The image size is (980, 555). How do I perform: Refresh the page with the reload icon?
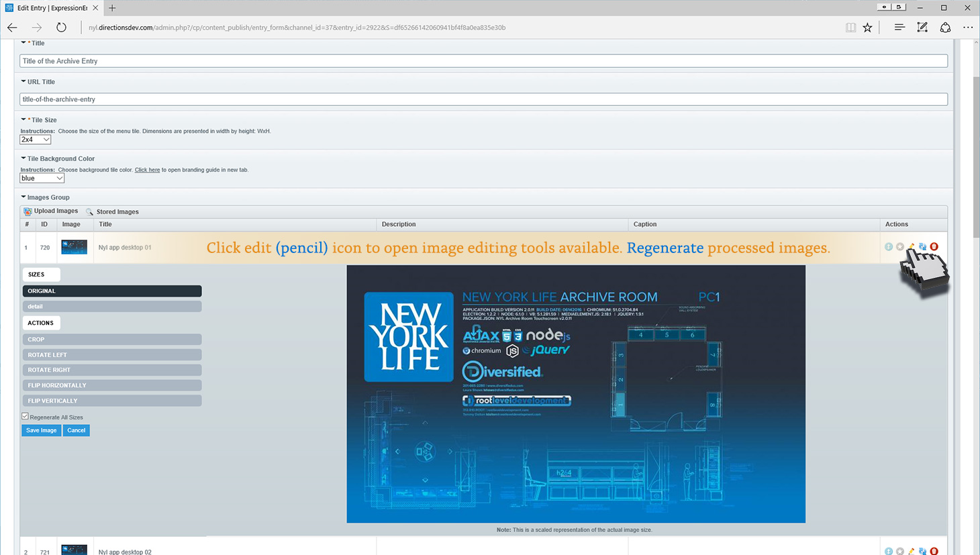61,28
